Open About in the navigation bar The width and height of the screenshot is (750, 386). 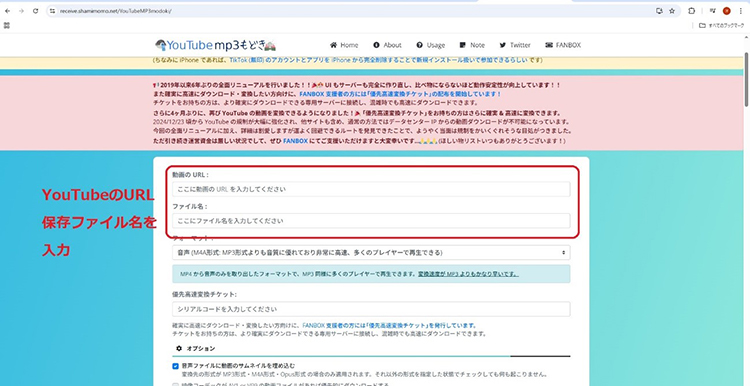pos(387,45)
